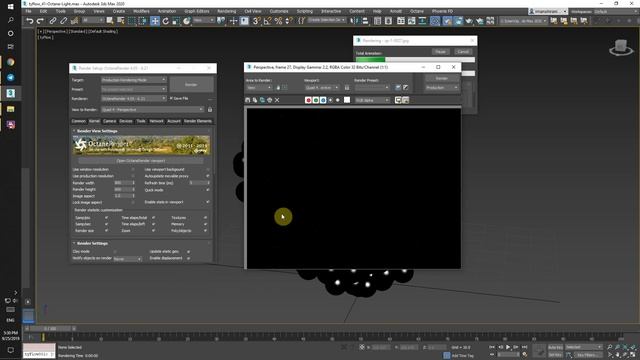Toggle the Lock image aspect checkbox
This screenshot has width=640, height=360.
click(x=133, y=202)
